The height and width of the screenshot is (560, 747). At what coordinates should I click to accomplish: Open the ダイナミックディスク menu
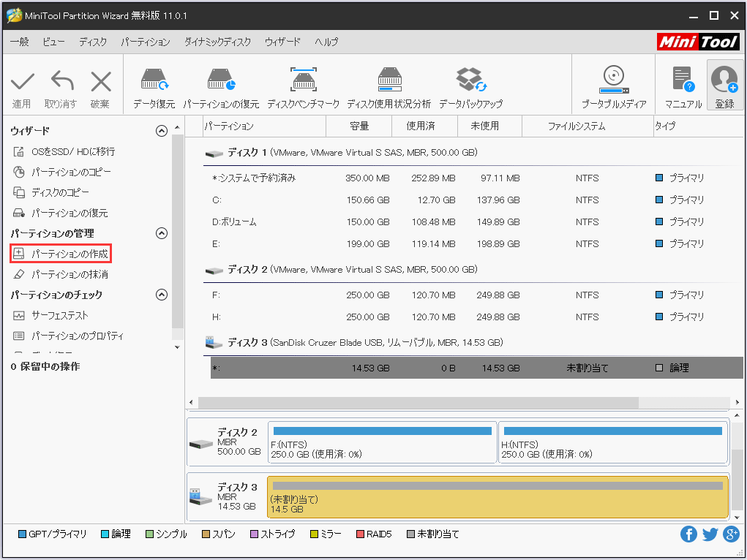pyautogui.click(x=217, y=42)
